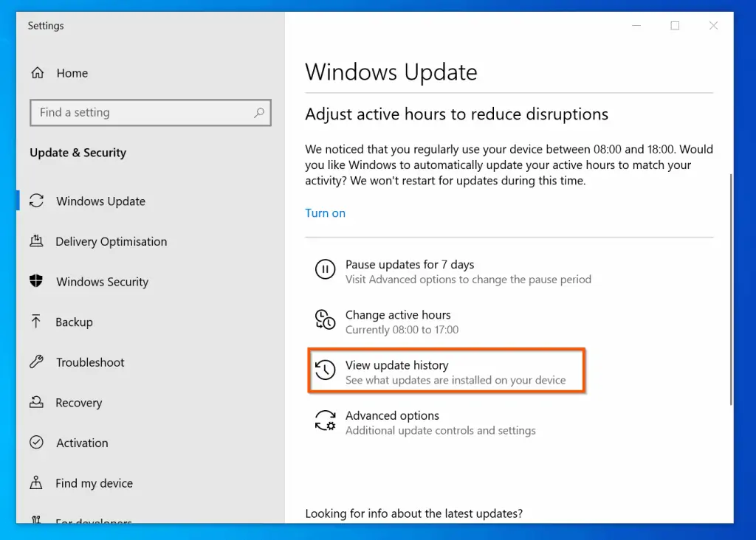The image size is (756, 540).
Task: Click the Home icon in sidebar
Action: click(x=37, y=73)
